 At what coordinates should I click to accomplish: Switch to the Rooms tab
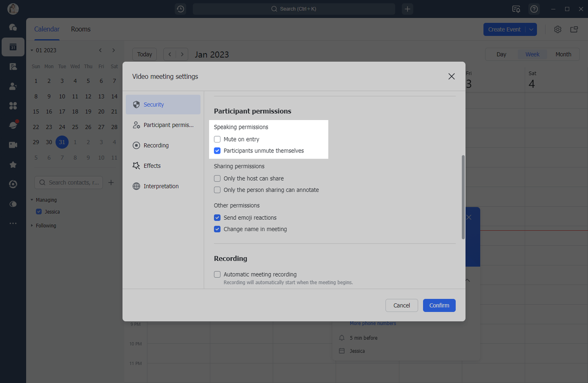point(80,29)
